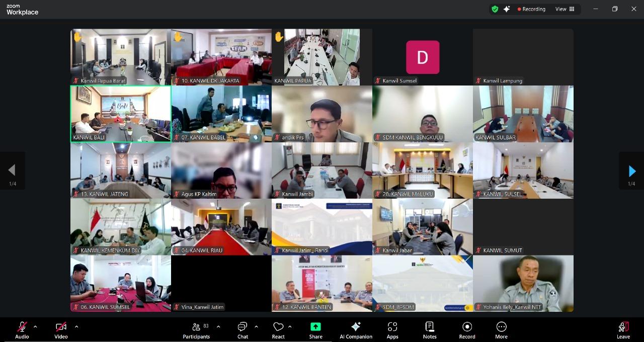Click the green encryption shield icon
644x342 pixels.
pyautogui.click(x=495, y=9)
